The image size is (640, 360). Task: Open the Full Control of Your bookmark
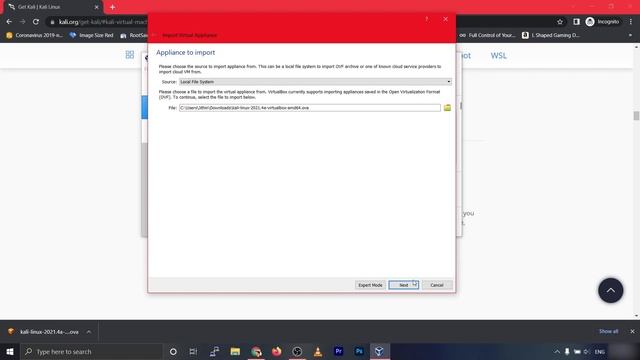(487, 35)
